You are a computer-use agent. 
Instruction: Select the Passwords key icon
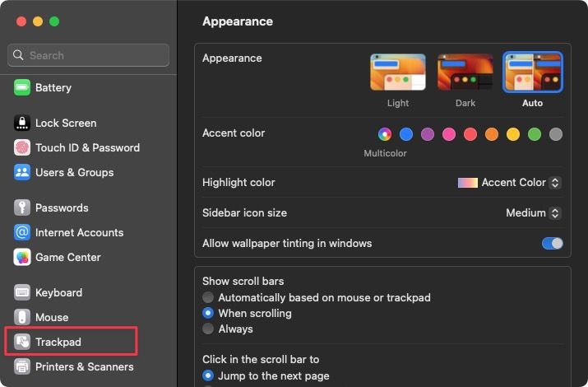tap(22, 207)
